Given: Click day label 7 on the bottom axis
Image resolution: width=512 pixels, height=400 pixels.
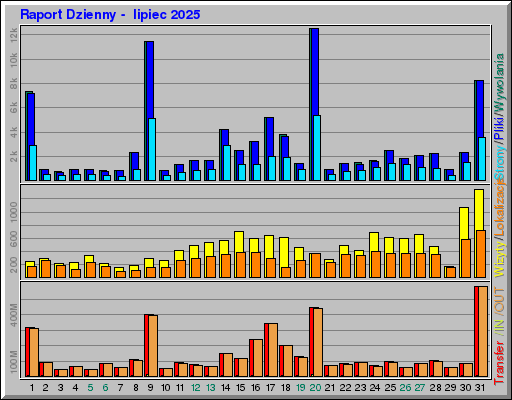Looking at the screenshot, I should (121, 388).
